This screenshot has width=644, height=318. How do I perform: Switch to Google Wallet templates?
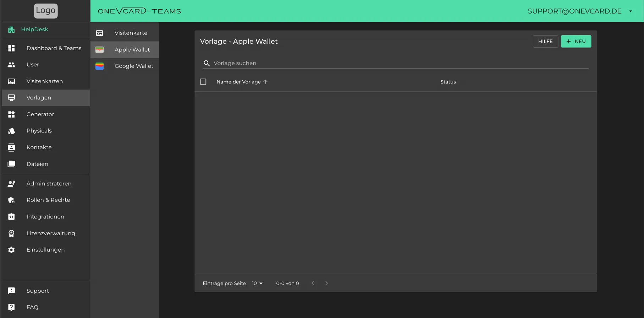point(125,66)
